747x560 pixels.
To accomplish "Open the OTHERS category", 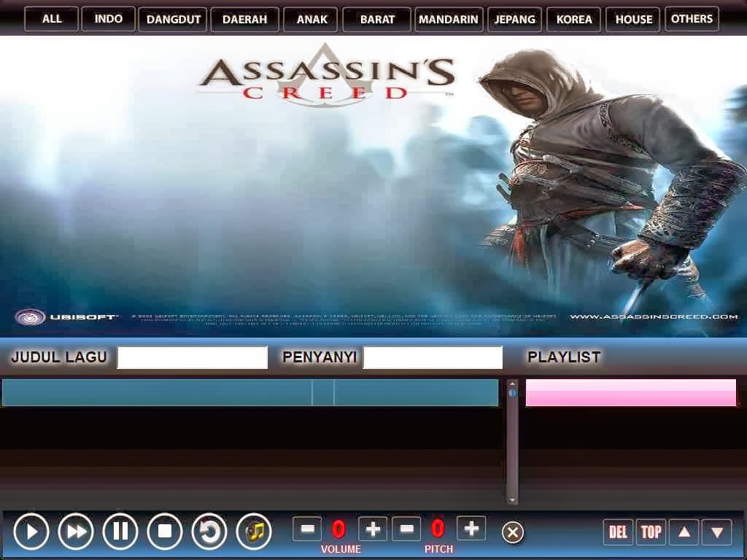I will click(x=692, y=19).
